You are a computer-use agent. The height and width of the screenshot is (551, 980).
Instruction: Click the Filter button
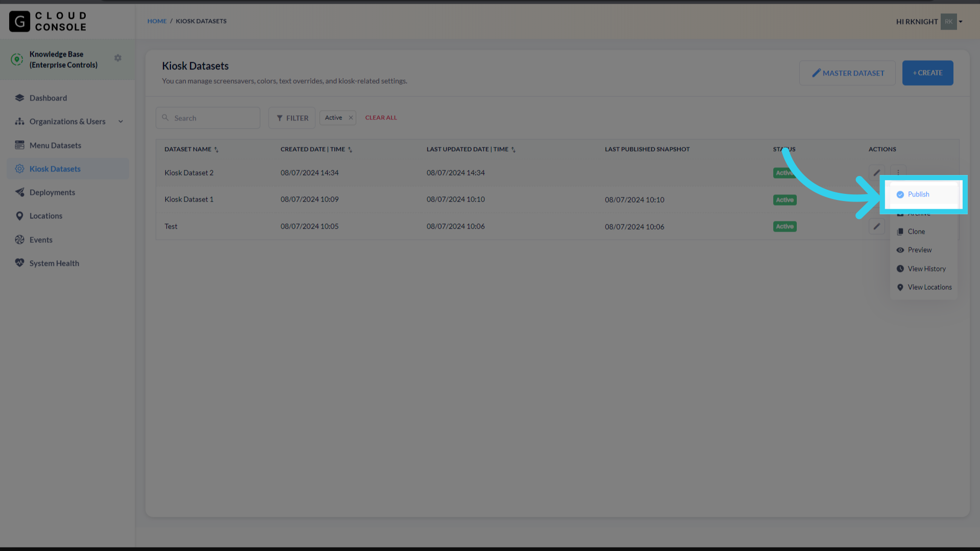tap(292, 118)
